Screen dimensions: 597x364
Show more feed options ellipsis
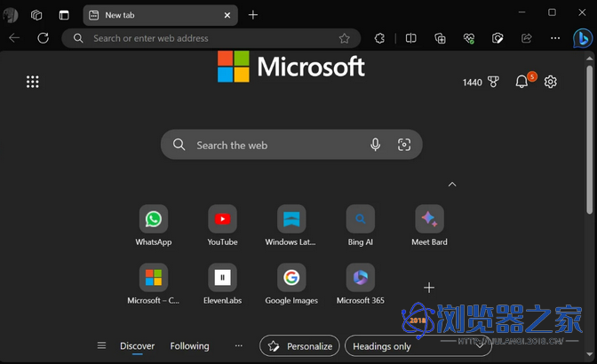click(x=239, y=345)
